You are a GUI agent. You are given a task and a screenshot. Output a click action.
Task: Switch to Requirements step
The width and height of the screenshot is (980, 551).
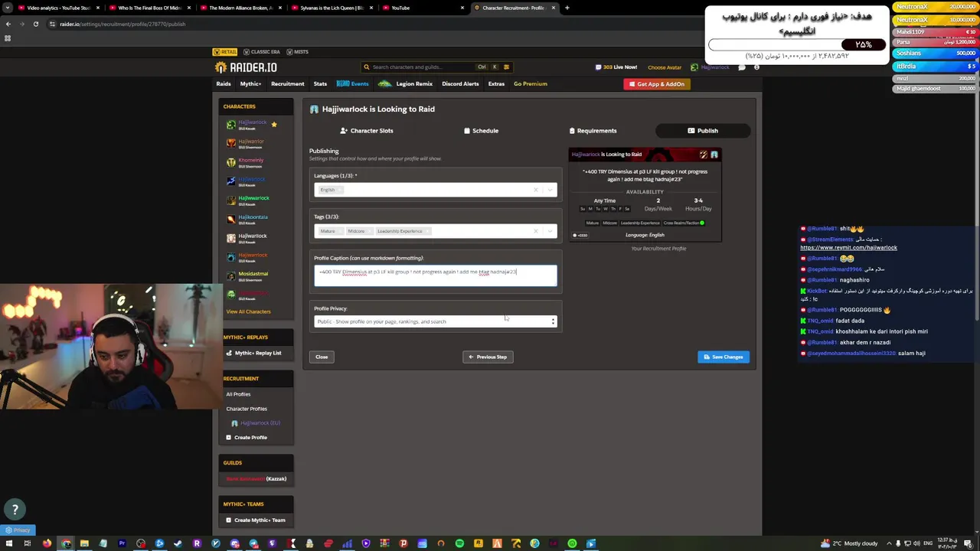pos(593,131)
